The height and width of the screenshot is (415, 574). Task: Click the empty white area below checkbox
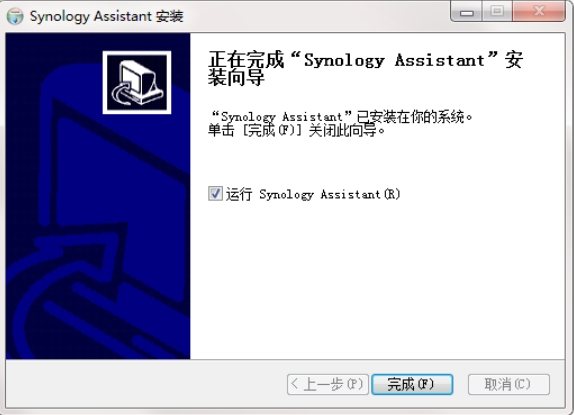[x=377, y=282]
